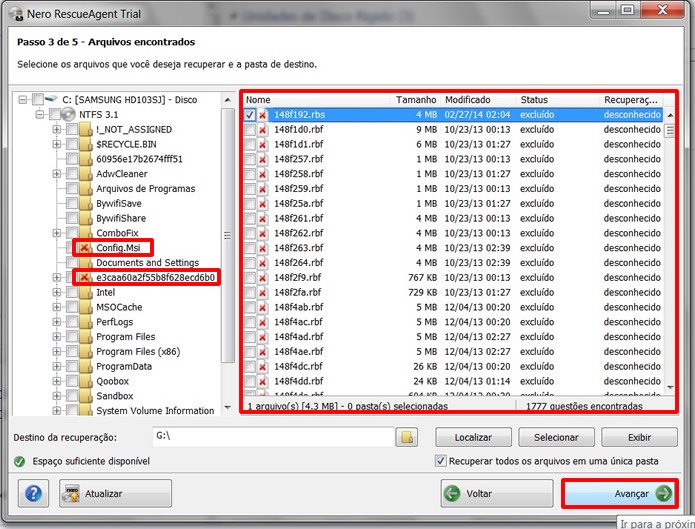Collapse the C: SAMSUNG drive tree node
Viewport: 695px width, 529px height.
pos(22,99)
